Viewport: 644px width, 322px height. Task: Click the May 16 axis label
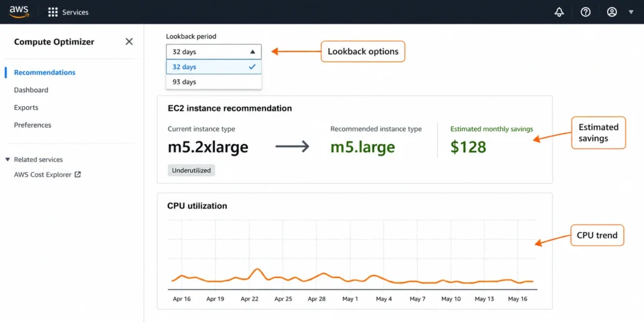click(x=518, y=299)
